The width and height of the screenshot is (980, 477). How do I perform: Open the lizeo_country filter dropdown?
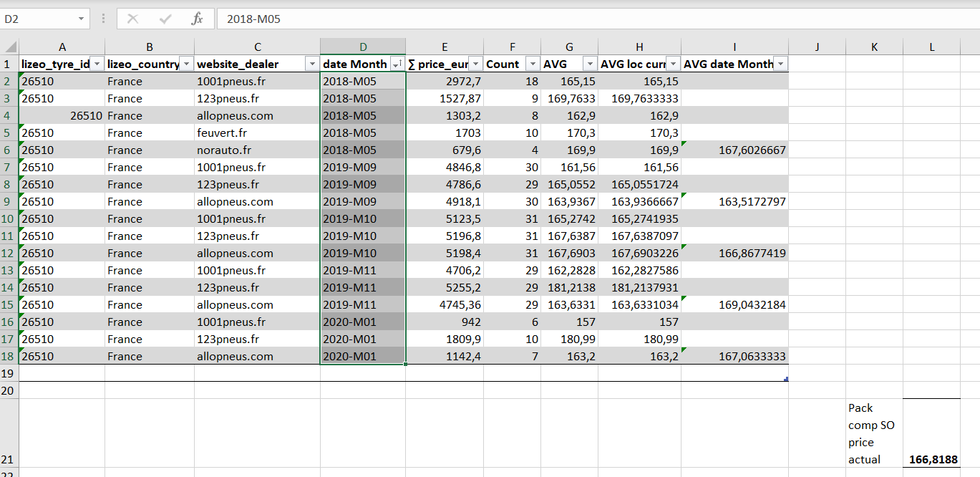[x=186, y=64]
